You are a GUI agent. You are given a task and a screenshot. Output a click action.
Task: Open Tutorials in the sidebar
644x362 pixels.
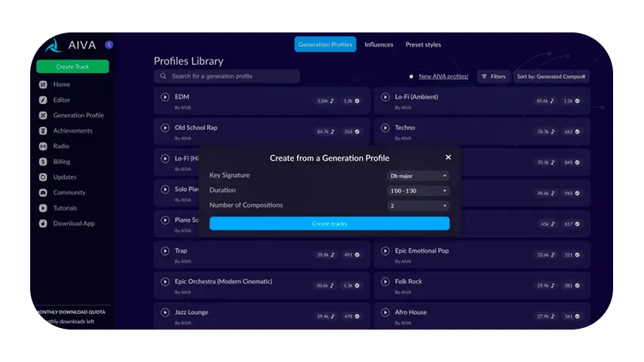click(x=65, y=208)
